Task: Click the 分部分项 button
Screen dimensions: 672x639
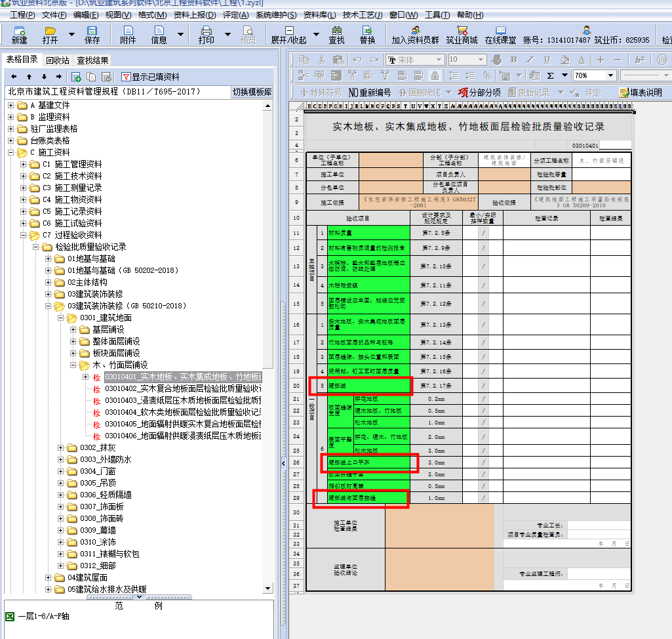Action: [x=479, y=93]
